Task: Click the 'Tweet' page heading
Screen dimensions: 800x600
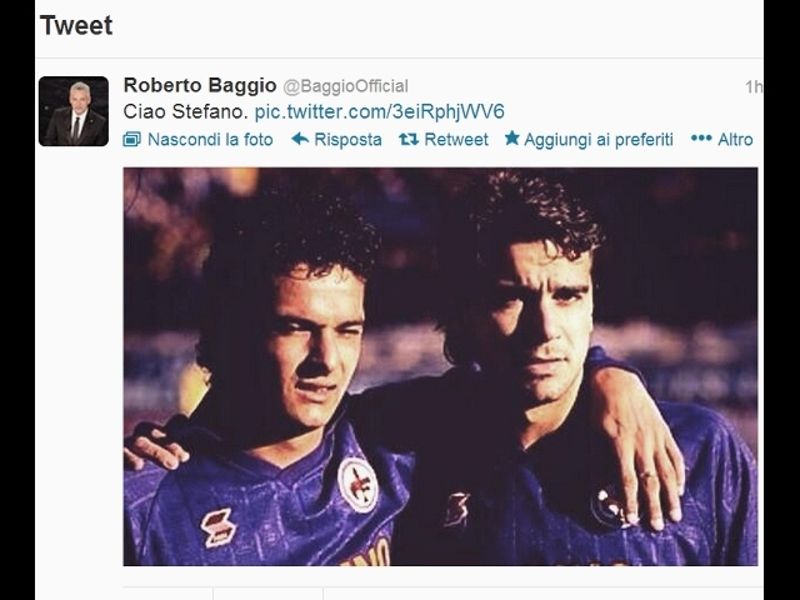Action: pos(76,26)
